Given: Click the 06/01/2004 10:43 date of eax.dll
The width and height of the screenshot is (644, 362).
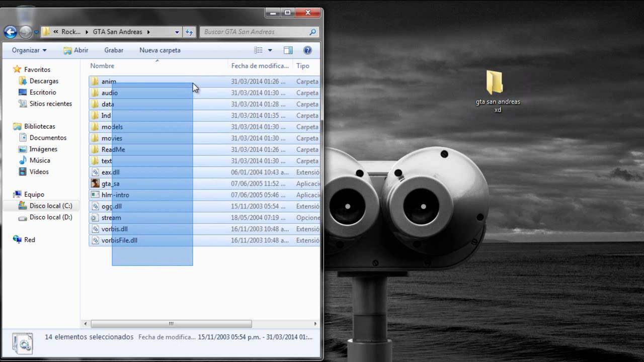Looking at the screenshot, I should (260, 172).
